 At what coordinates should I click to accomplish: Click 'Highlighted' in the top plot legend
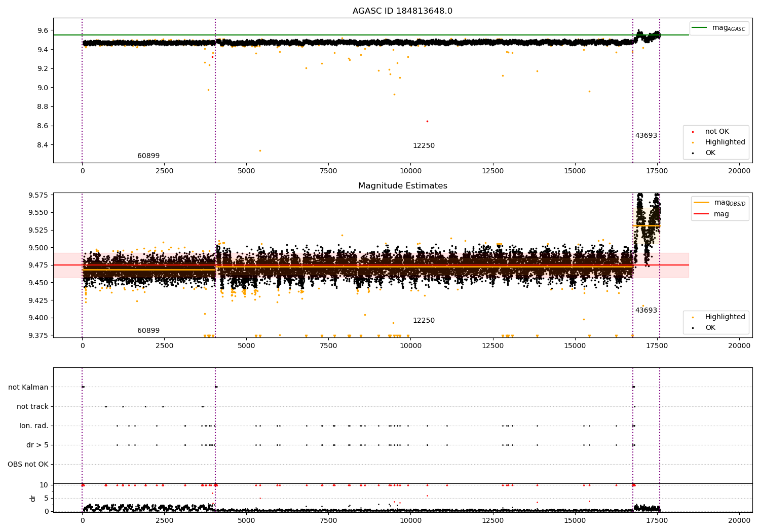[725, 142]
